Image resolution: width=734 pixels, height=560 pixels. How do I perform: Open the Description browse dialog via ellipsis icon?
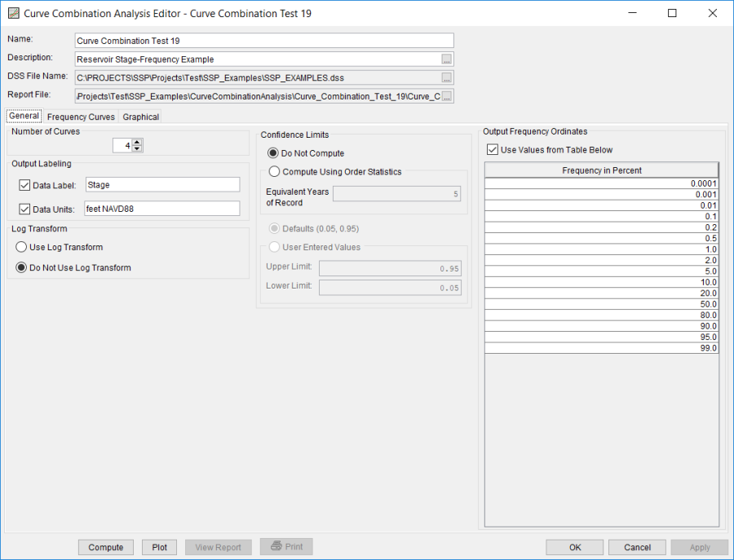[449, 58]
